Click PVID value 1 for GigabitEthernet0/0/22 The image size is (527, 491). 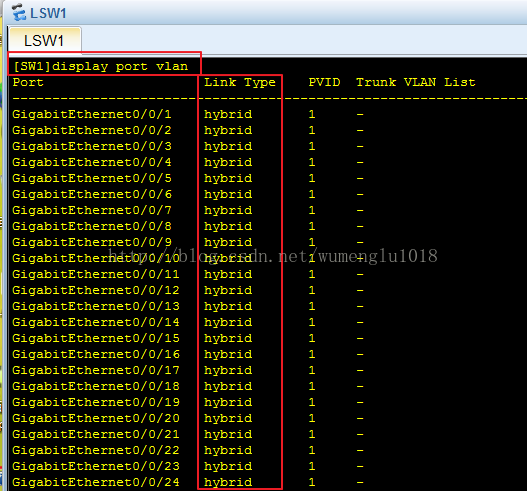(x=312, y=450)
